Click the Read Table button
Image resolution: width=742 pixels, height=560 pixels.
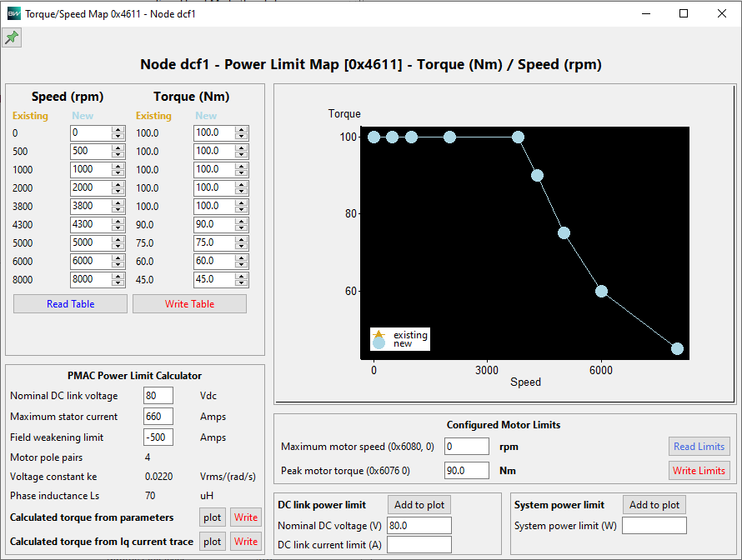71,303
